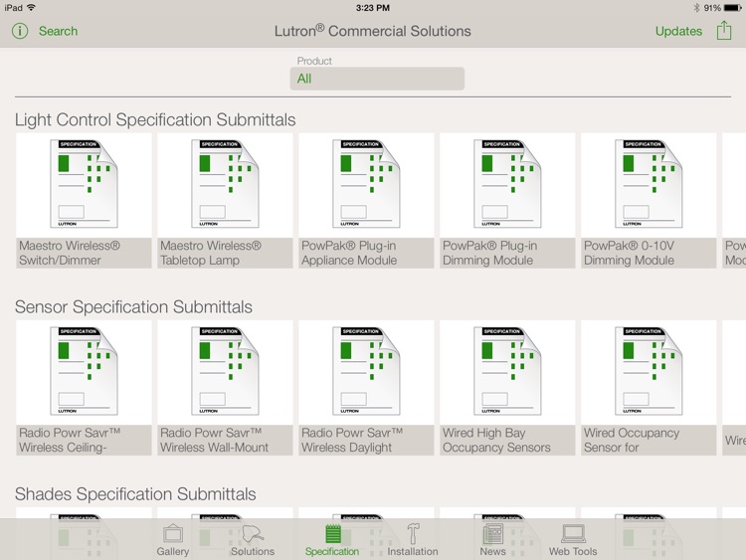Viewport: 746px width, 560px height.
Task: Click the Bluetooth status icon
Action: tap(696, 8)
